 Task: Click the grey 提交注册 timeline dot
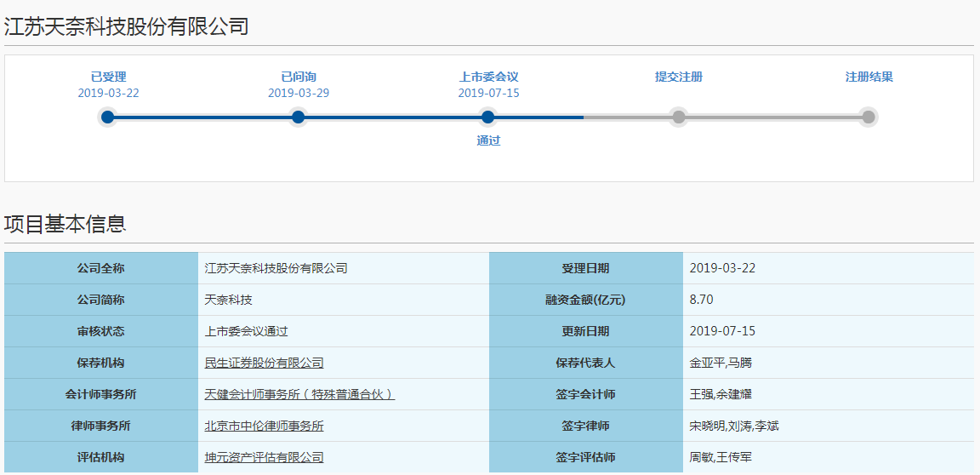coord(678,117)
